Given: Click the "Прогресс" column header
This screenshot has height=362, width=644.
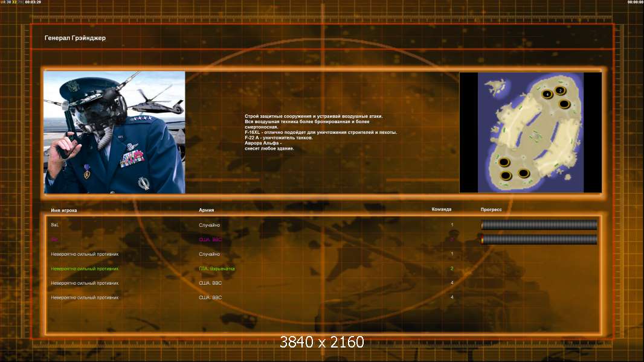Looking at the screenshot, I should tap(491, 209).
